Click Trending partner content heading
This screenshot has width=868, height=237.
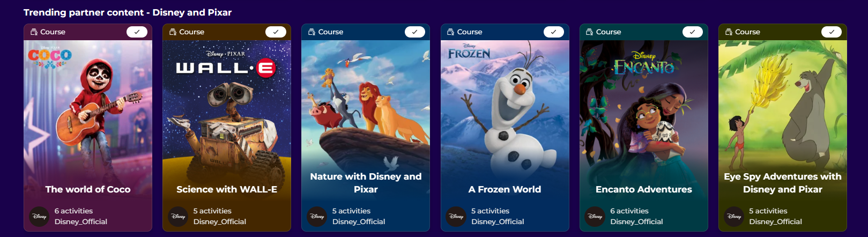click(x=128, y=12)
